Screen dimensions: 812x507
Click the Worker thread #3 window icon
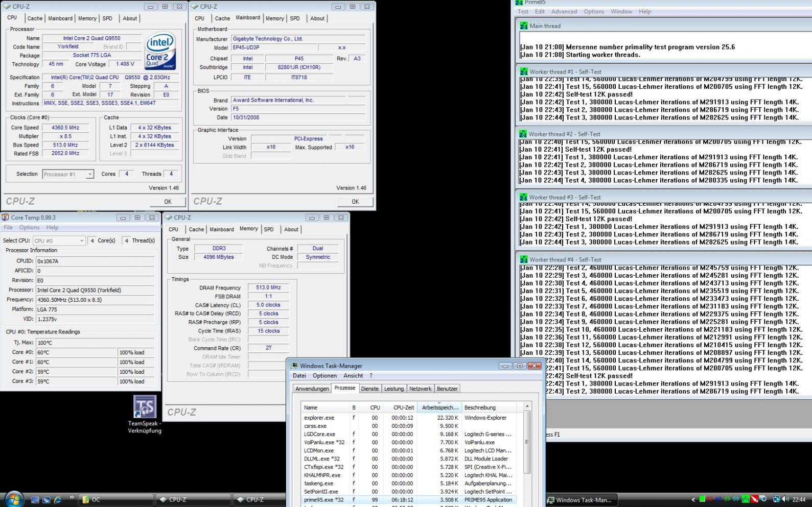523,197
